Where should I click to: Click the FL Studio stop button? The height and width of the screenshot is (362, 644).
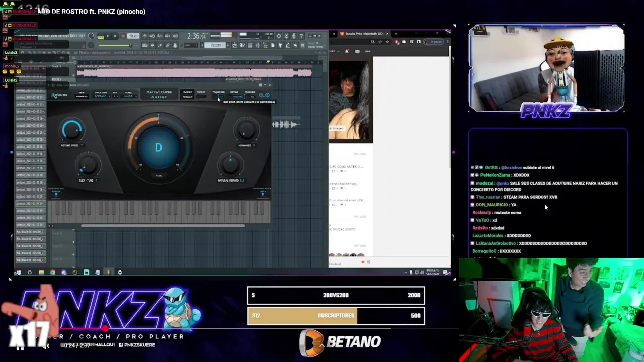[x=115, y=36]
